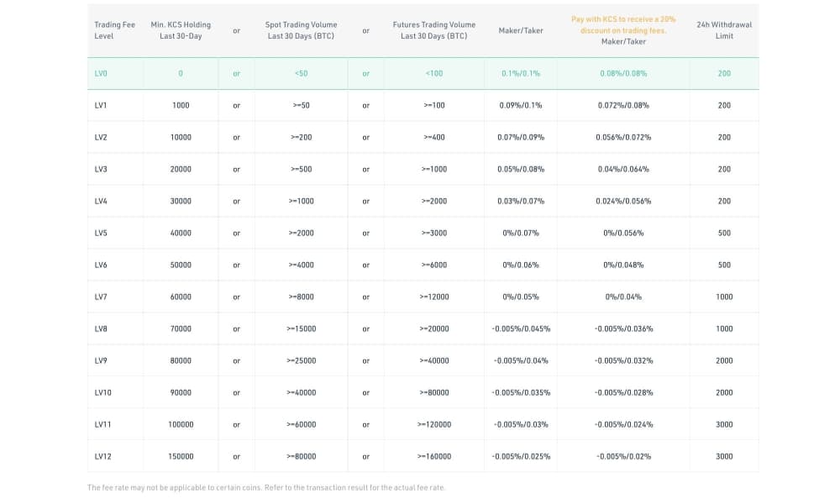Click the 0%/0.04% discounted fee cell
840x504 pixels.
(x=623, y=297)
